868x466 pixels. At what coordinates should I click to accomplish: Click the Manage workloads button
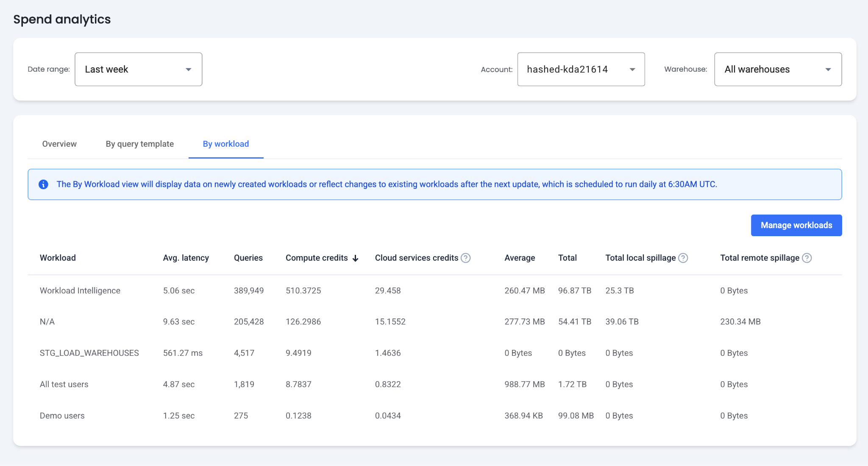coord(796,225)
